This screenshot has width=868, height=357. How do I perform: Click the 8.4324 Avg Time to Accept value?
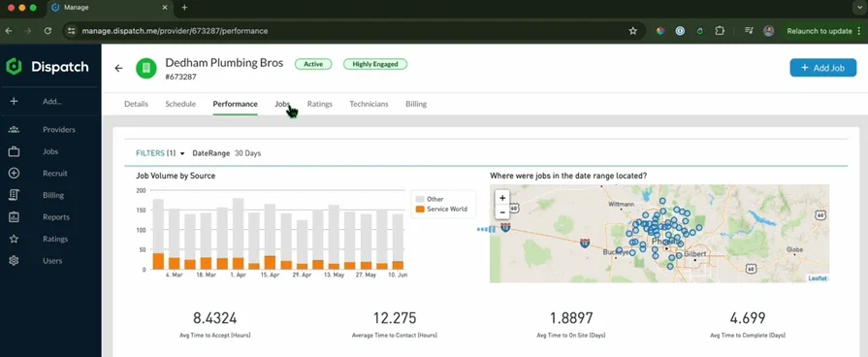pyautogui.click(x=214, y=318)
